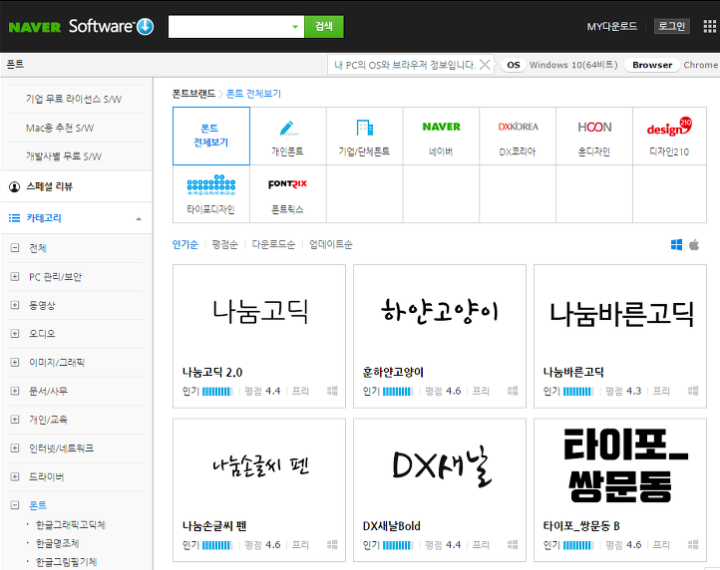Click the NAVER Software logo
This screenshot has height=570, width=720.
pos(81,27)
